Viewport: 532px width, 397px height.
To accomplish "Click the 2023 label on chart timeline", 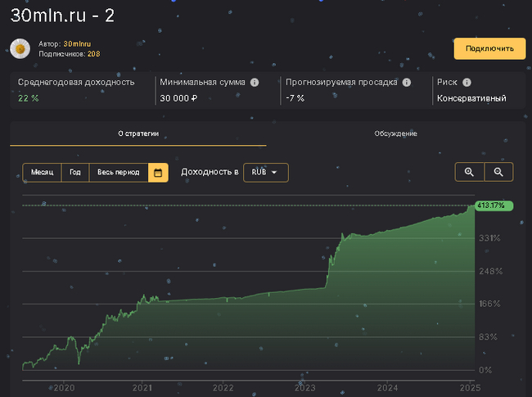I will coord(305,387).
